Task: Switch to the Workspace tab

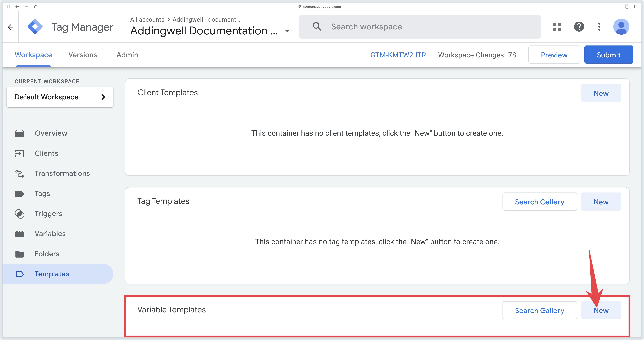Action: point(33,55)
